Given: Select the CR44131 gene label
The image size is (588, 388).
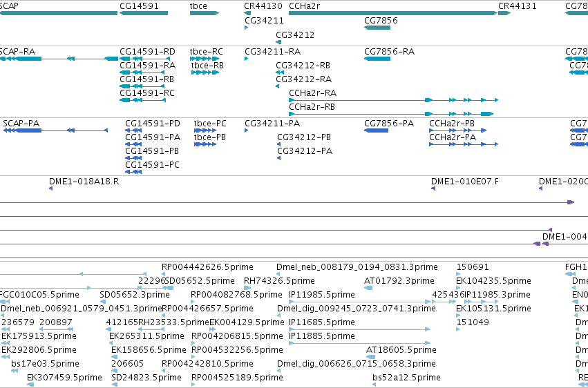Looking at the screenshot, I should [x=517, y=6].
